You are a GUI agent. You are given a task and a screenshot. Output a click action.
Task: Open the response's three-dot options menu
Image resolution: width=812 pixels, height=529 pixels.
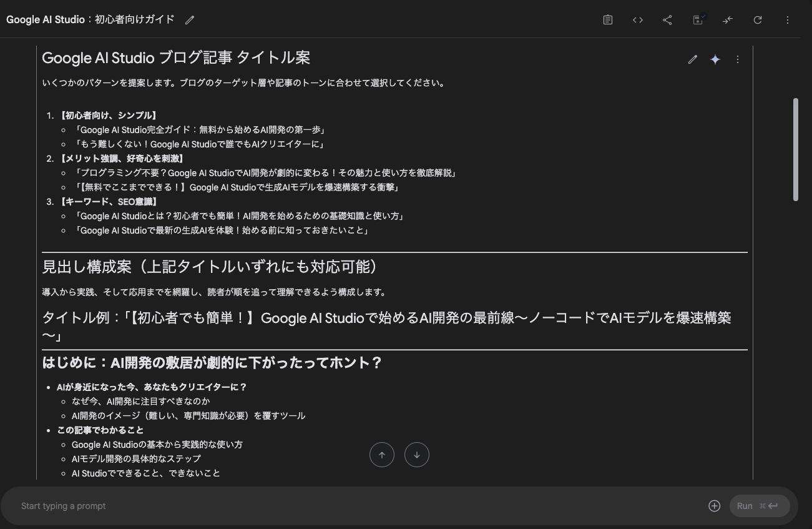[738, 59]
